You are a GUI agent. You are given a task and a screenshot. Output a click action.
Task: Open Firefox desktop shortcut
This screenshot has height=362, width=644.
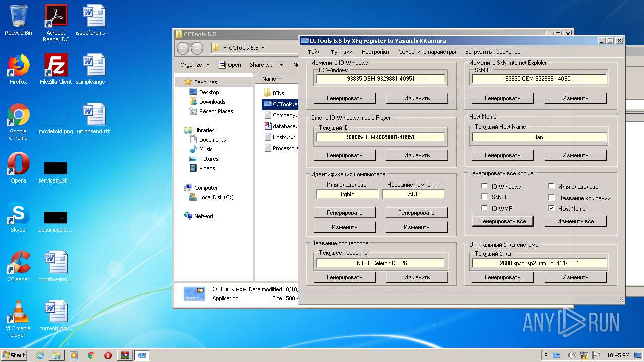point(18,69)
